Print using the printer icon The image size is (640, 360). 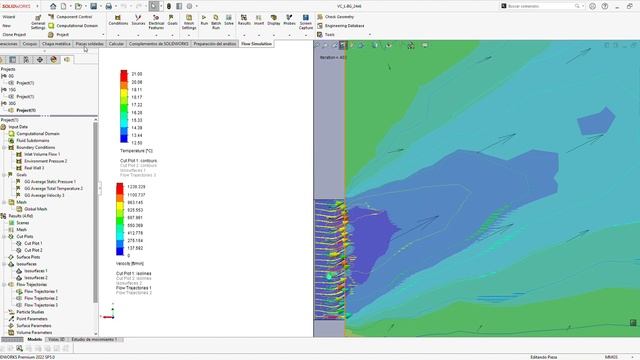[109, 6]
